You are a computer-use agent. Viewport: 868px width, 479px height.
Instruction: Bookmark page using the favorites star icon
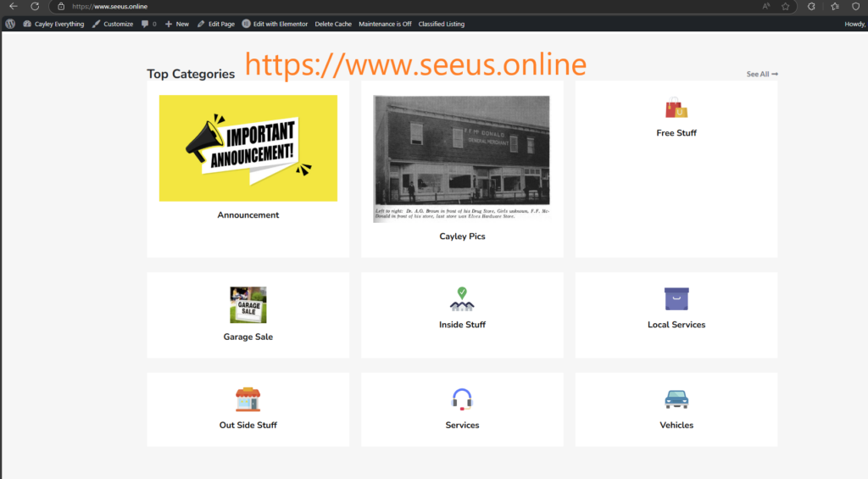(x=786, y=6)
